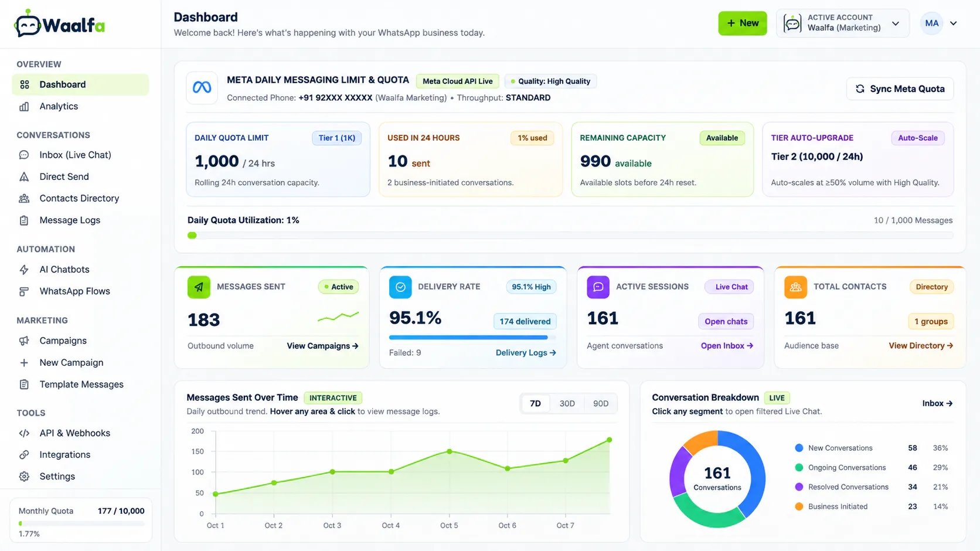The image size is (980, 551).
Task: Click the AI Chatbots lightning icon
Action: tap(24, 270)
